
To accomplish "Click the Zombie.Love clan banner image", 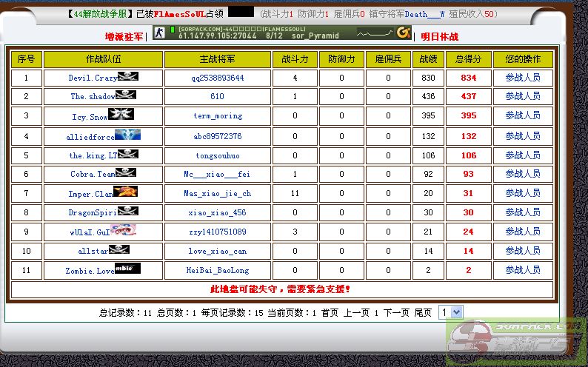I will tap(127, 269).
